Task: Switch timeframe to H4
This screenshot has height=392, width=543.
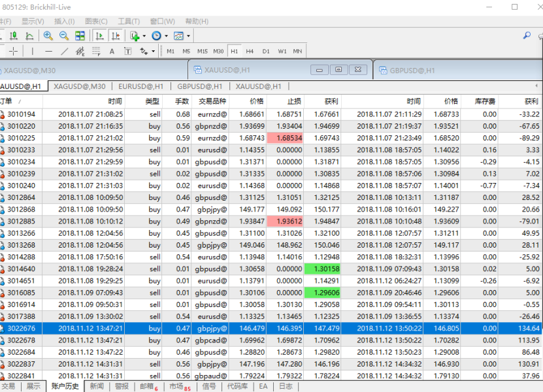Action: coord(250,51)
